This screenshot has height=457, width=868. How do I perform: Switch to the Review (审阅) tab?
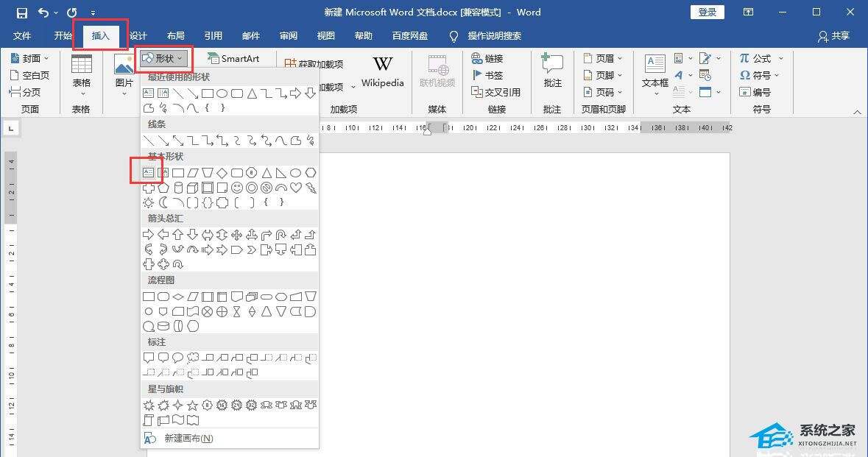coord(289,35)
